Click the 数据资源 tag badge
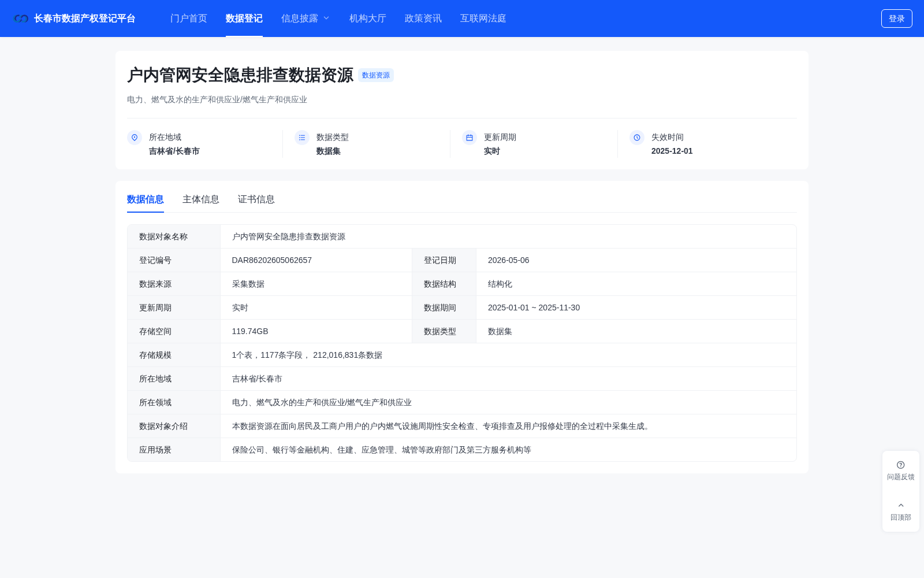 [x=376, y=75]
